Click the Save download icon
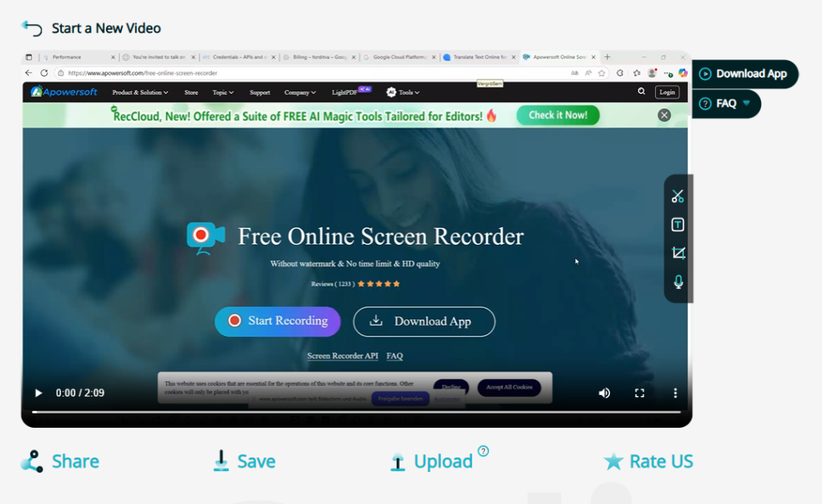 pos(222,461)
